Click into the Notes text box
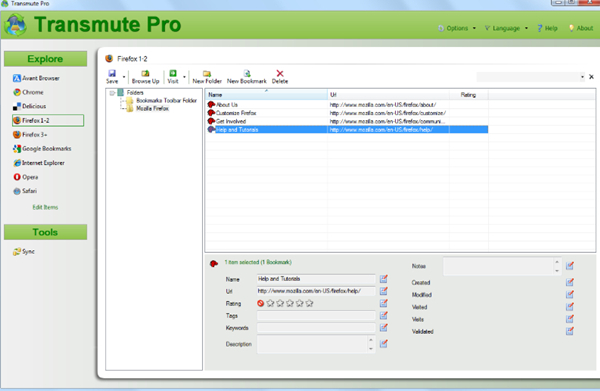 (499, 266)
